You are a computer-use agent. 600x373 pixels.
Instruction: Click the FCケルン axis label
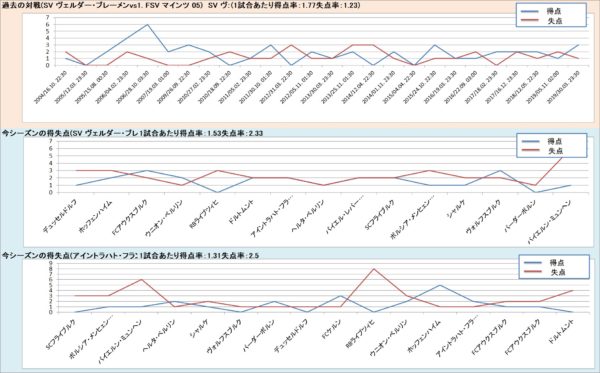point(332,330)
